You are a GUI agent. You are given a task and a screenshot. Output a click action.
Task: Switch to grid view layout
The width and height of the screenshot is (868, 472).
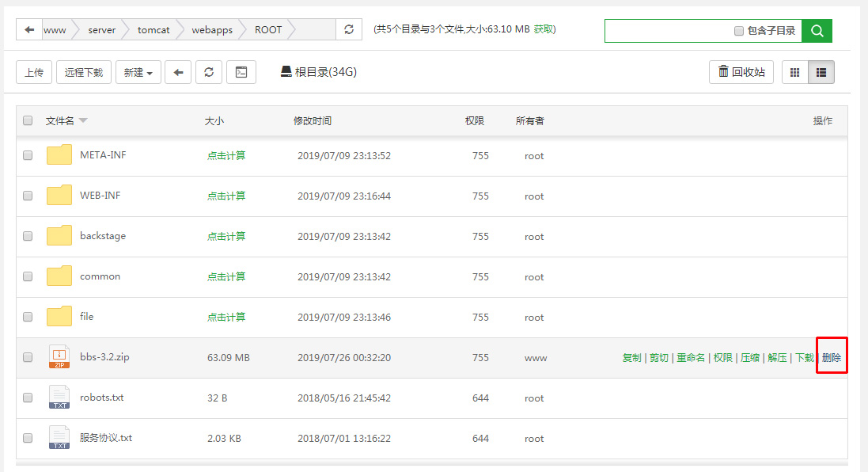(x=794, y=72)
